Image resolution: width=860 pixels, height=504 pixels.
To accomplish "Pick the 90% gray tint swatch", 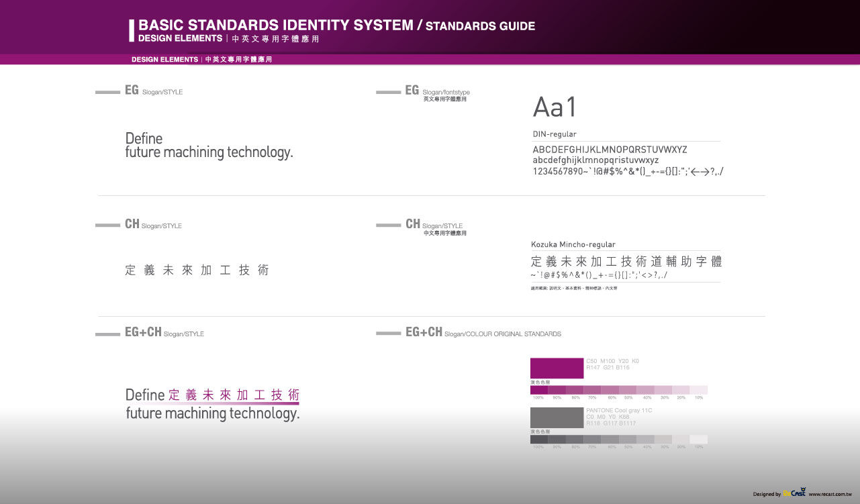I will point(557,440).
